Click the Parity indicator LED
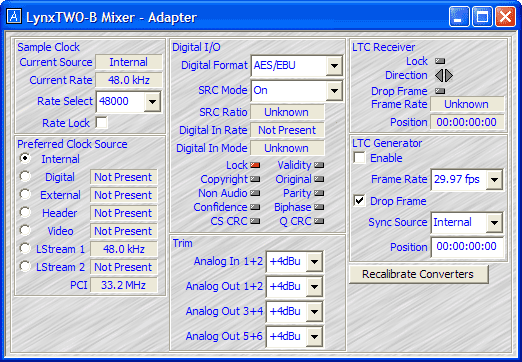 [x=319, y=193]
